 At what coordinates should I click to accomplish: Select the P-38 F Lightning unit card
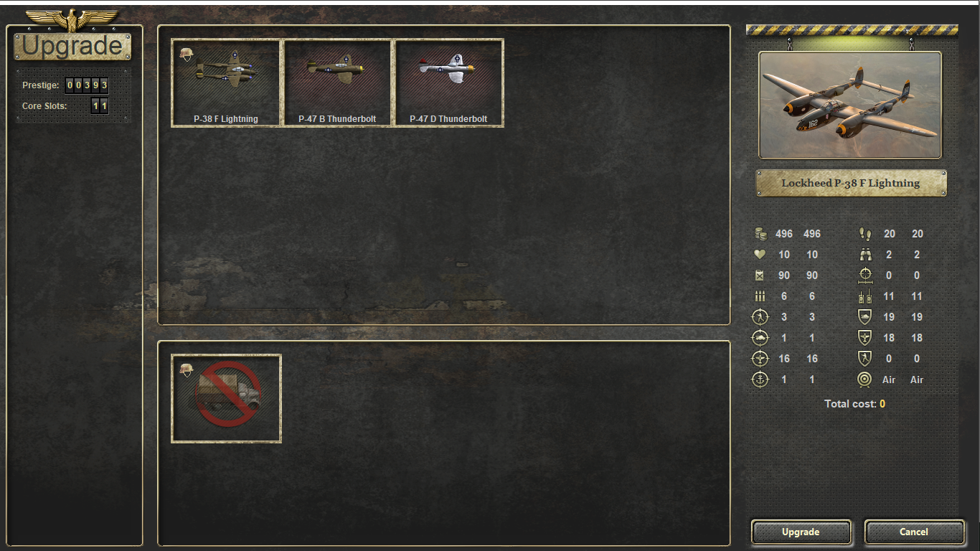226,83
